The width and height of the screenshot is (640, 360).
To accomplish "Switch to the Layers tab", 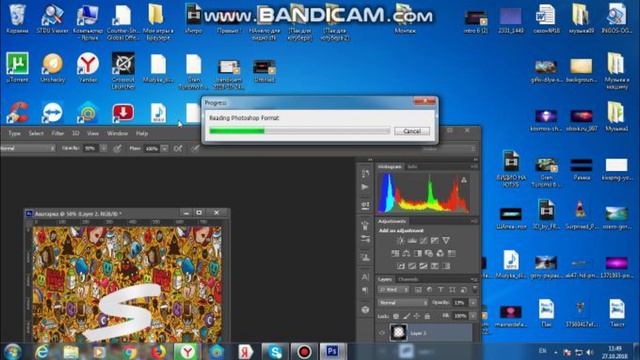I will 385,280.
